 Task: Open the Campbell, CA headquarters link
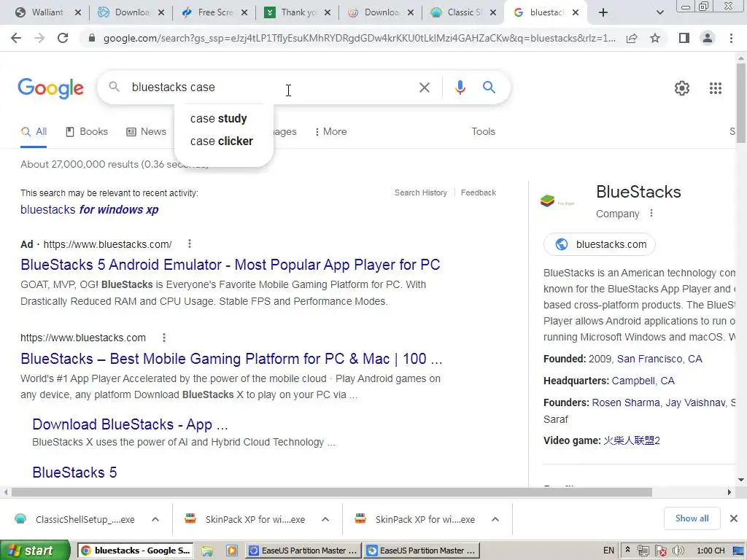(643, 381)
